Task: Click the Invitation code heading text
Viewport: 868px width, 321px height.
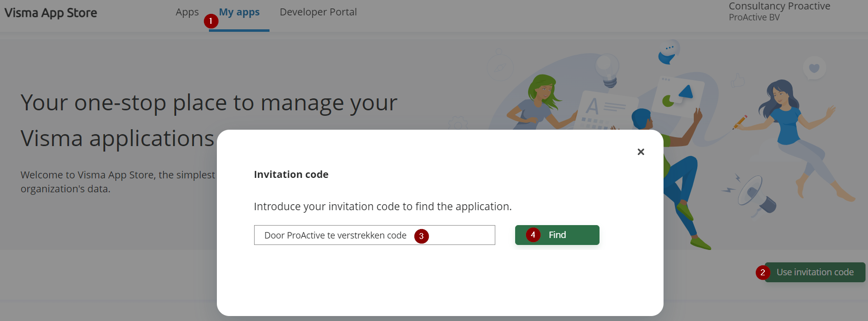Action: point(291,174)
